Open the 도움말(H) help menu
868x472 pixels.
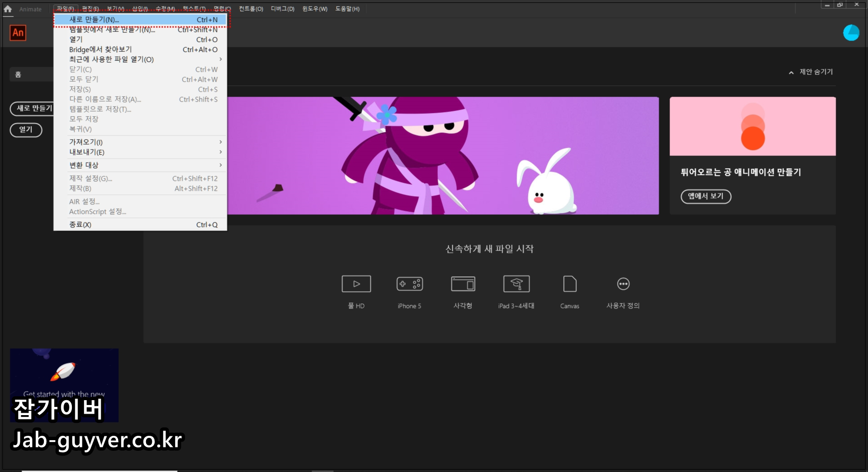(x=347, y=9)
